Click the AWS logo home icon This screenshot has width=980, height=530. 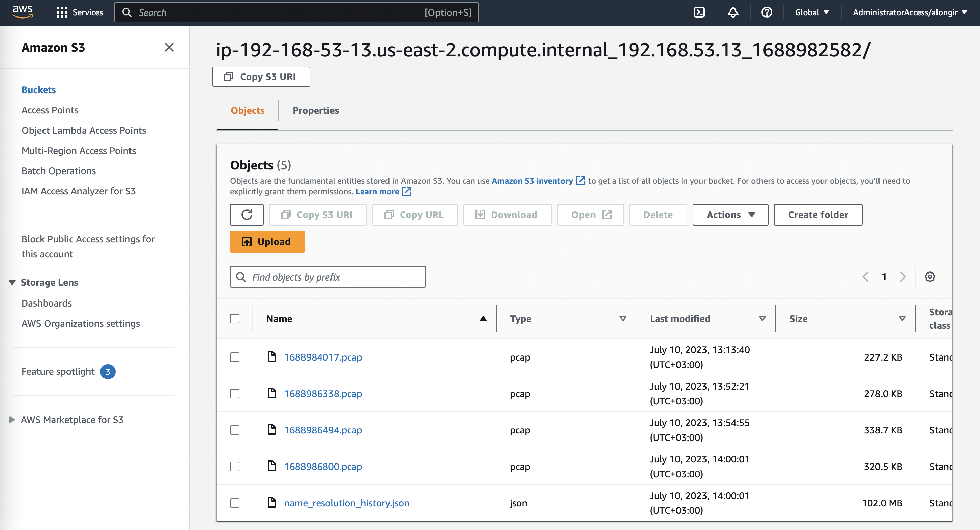point(23,11)
